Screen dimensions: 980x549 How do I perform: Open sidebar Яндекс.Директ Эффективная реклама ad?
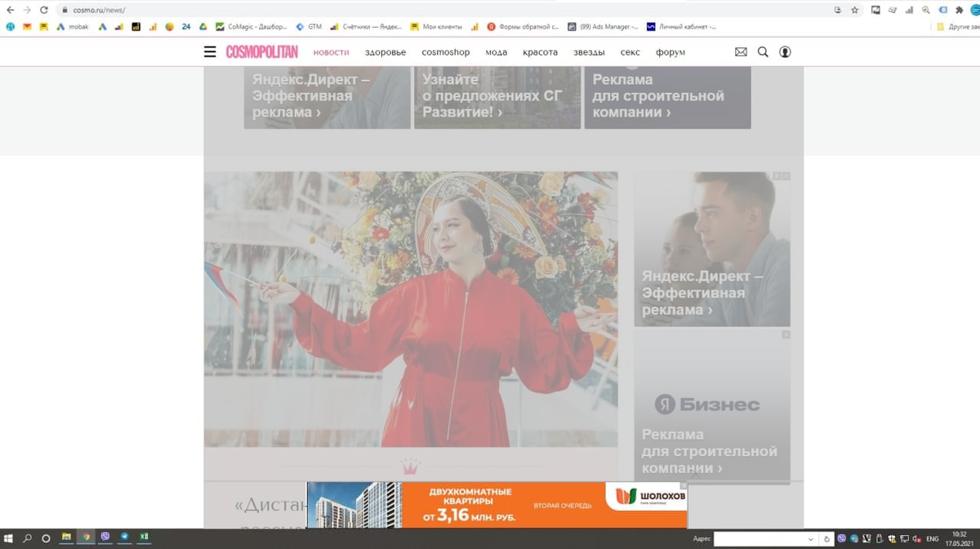(x=712, y=249)
